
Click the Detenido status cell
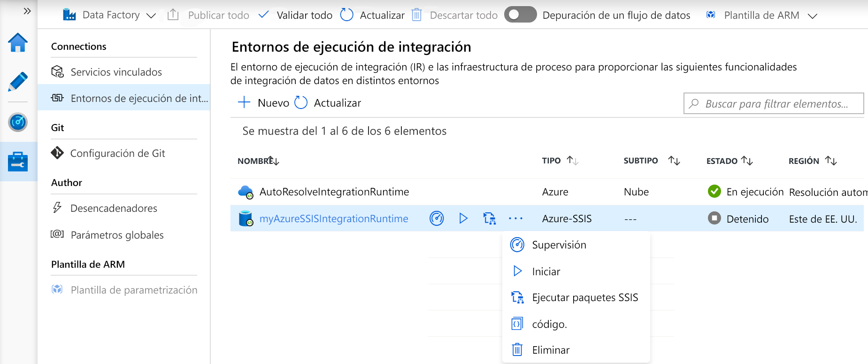(x=738, y=218)
